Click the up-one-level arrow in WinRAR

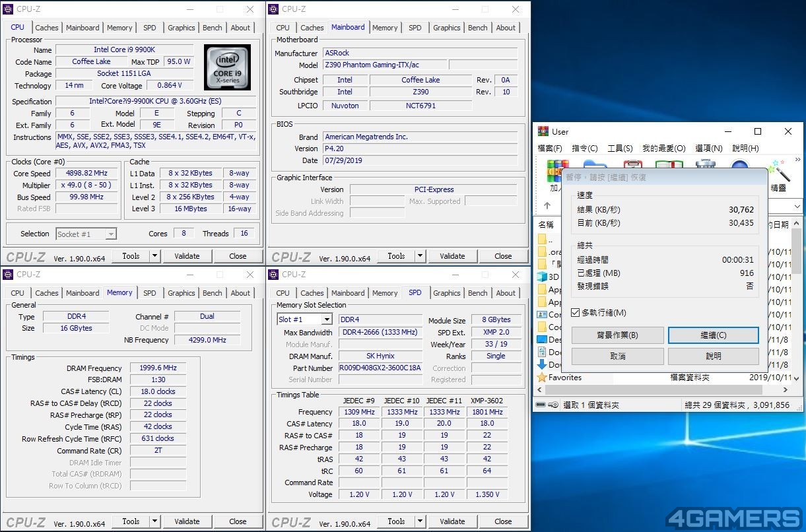pyautogui.click(x=547, y=206)
